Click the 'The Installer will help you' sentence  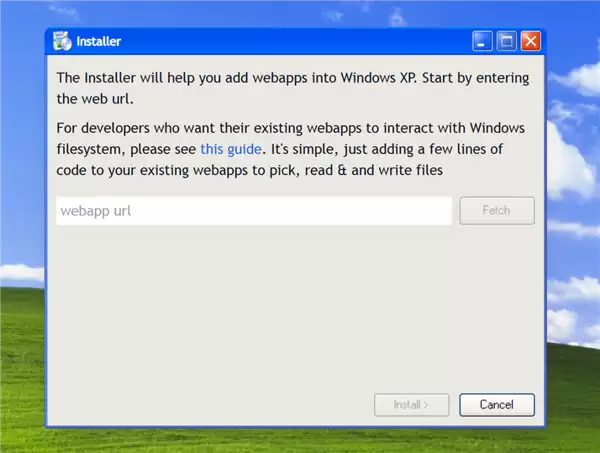(x=150, y=78)
